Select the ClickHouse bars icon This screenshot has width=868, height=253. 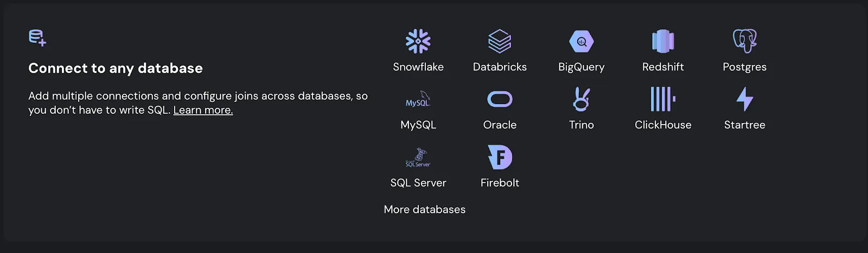click(x=663, y=99)
